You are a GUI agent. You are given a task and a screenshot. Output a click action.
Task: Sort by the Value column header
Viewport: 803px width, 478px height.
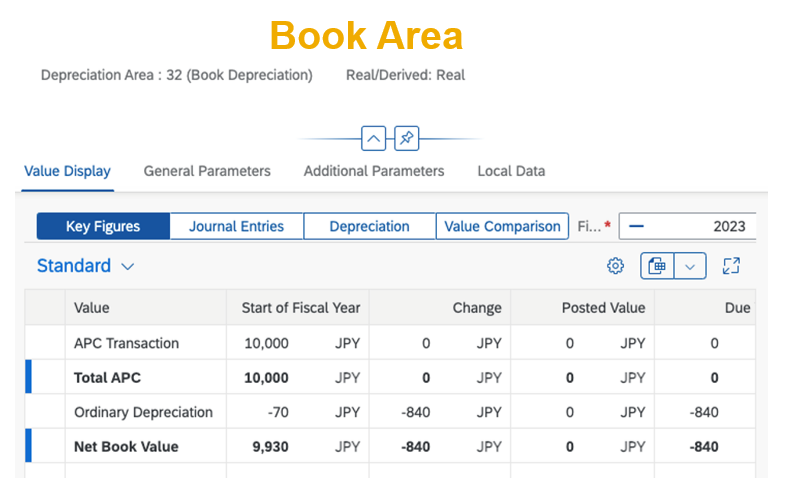point(146,307)
